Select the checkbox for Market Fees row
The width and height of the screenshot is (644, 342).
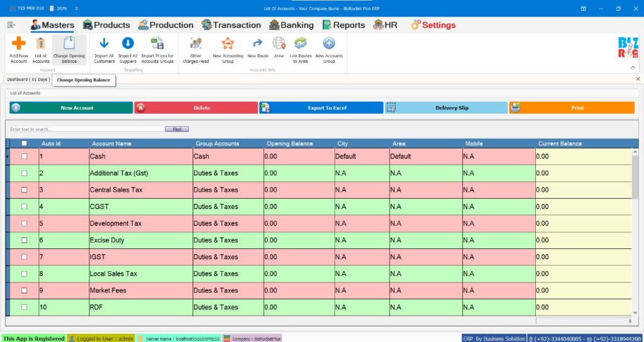tap(25, 290)
